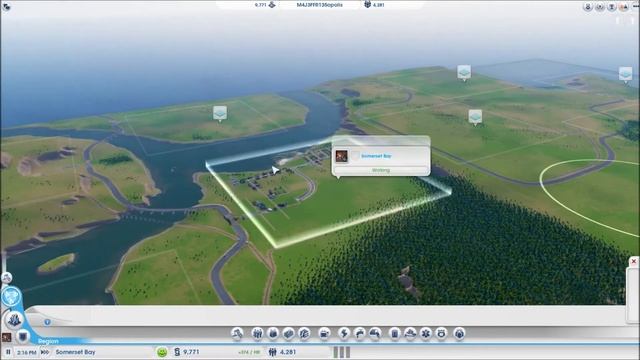Open population panel showing 4,281
Image resolution: width=640 pixels, height=360 pixels.
282,352
